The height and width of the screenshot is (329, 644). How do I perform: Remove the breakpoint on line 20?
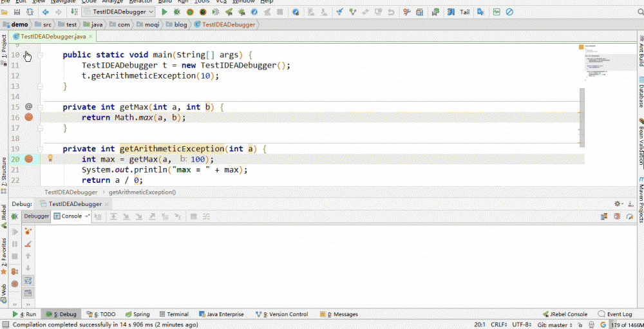[x=28, y=158]
